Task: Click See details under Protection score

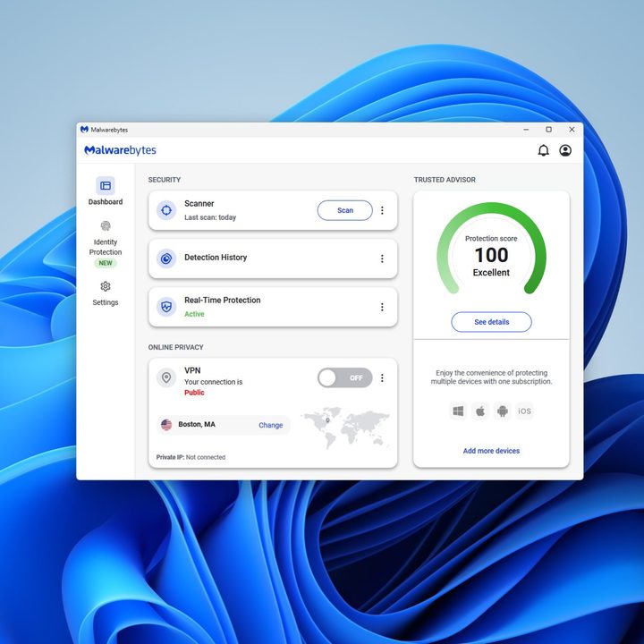Action: pos(491,322)
